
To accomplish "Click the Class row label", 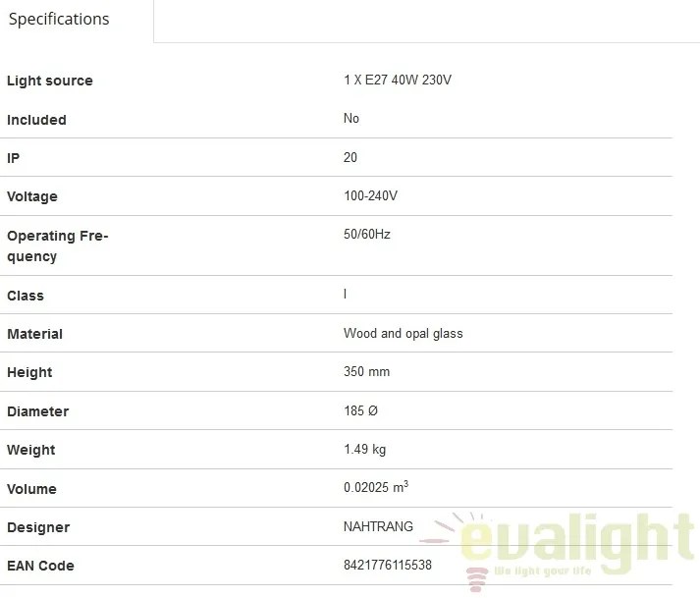I will tap(26, 296).
